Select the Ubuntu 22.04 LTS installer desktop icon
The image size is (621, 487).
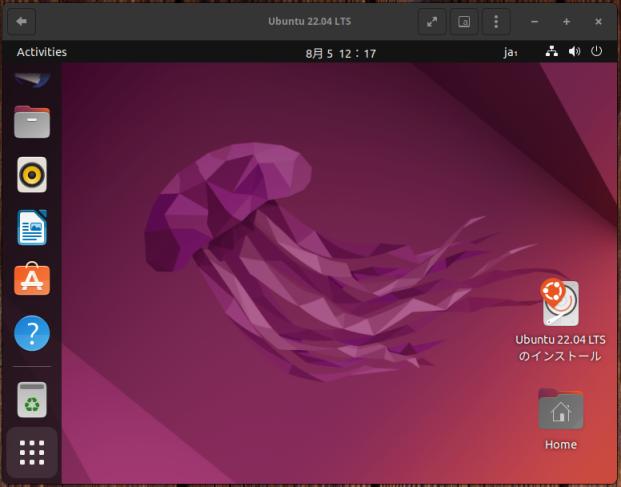[560, 302]
